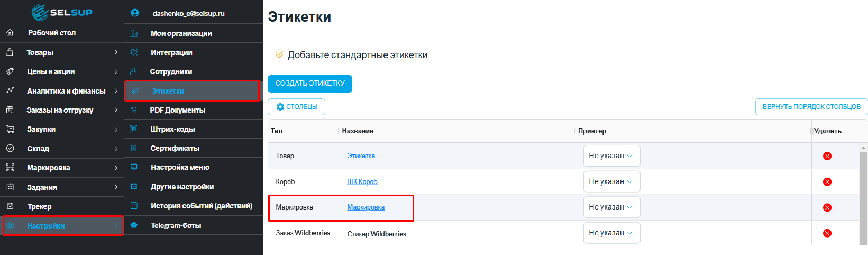Screen dimensions: 868x255
Task: Click the red delete icon in Маркировка row
Action: pyautogui.click(x=827, y=207)
